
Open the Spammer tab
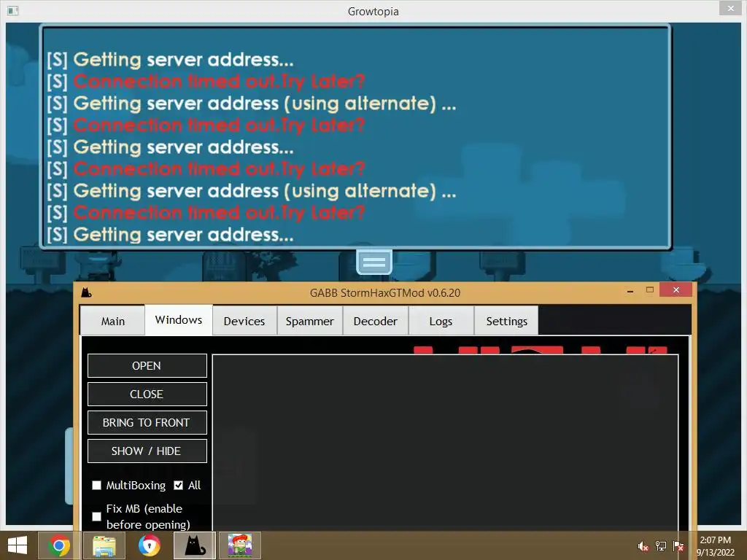click(309, 321)
